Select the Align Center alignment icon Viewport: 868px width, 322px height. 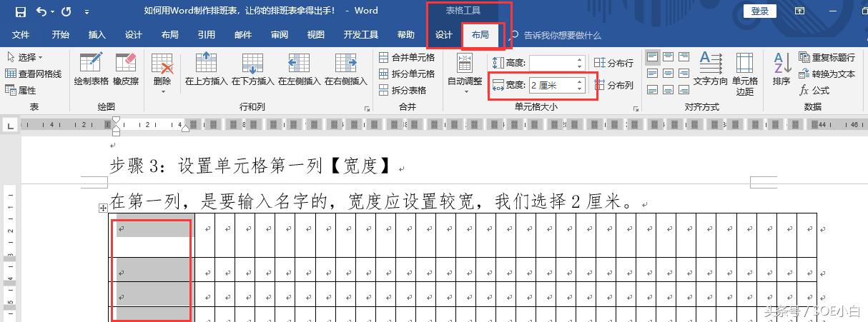pyautogui.click(x=668, y=74)
